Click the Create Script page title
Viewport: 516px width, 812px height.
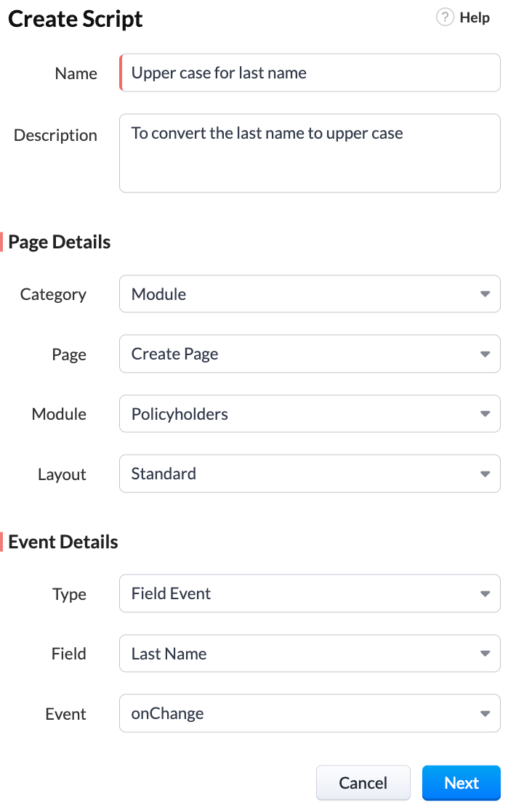(x=75, y=19)
